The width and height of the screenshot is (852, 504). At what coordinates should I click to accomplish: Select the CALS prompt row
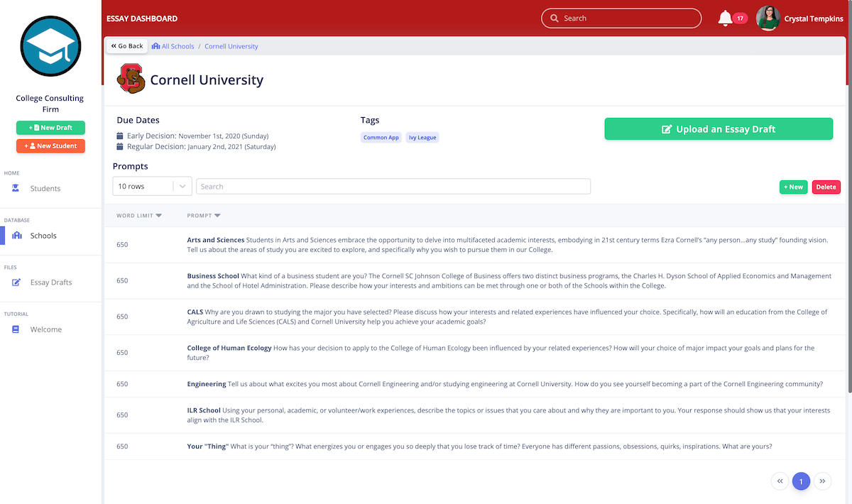coord(474,317)
